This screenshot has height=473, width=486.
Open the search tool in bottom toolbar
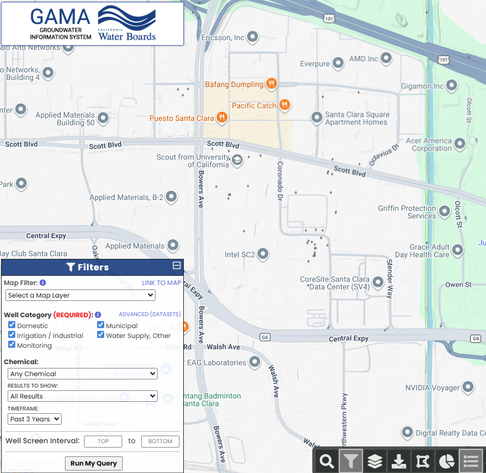coord(326,461)
